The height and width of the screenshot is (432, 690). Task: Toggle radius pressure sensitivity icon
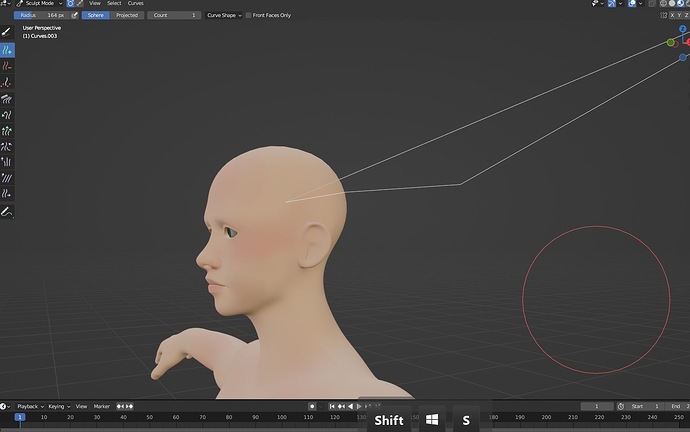coord(75,15)
